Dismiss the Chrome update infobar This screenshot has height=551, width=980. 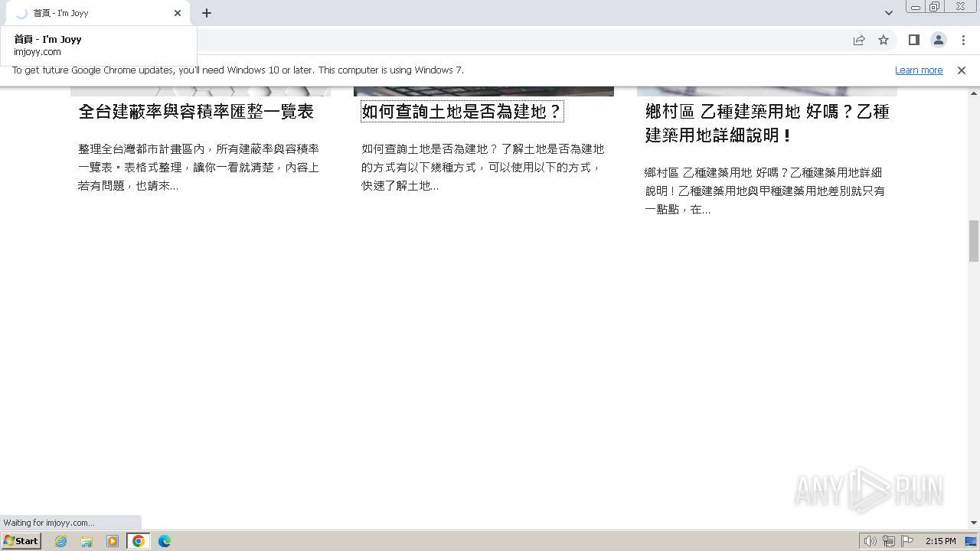tap(961, 70)
